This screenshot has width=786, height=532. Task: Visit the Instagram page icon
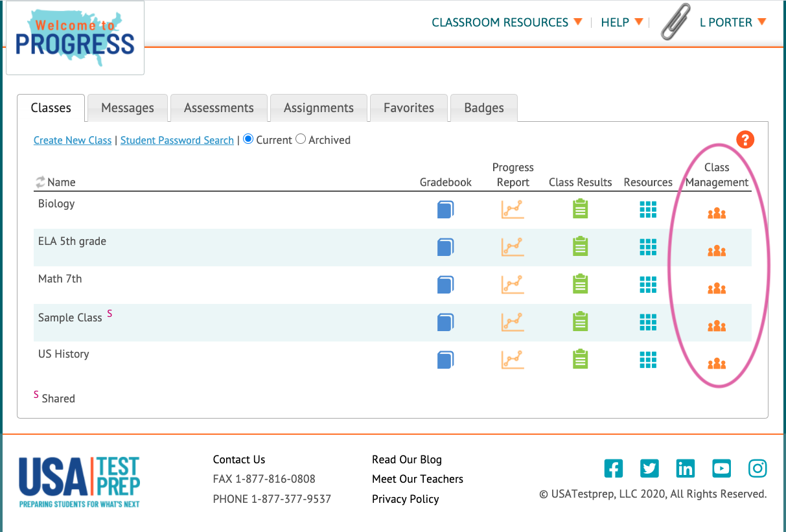tap(757, 468)
